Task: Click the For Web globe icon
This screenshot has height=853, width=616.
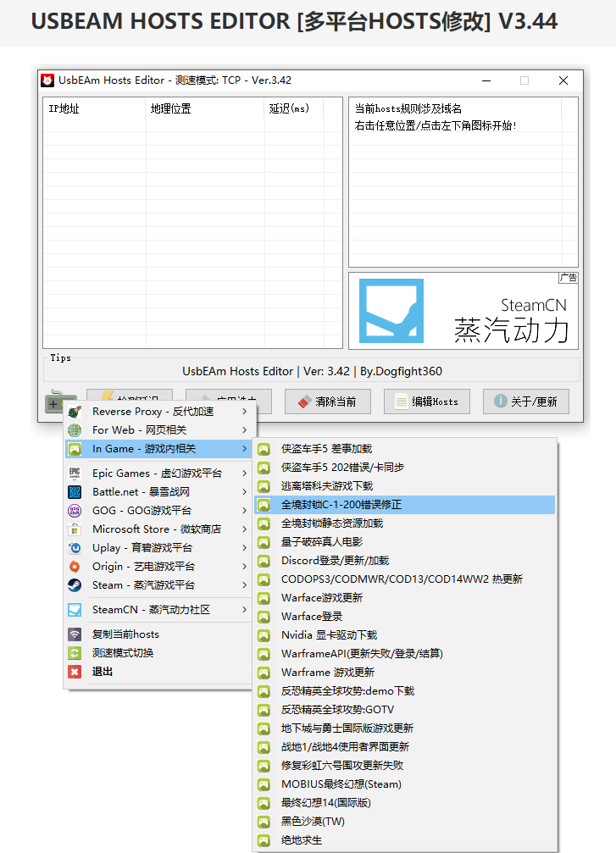Action: [x=75, y=430]
